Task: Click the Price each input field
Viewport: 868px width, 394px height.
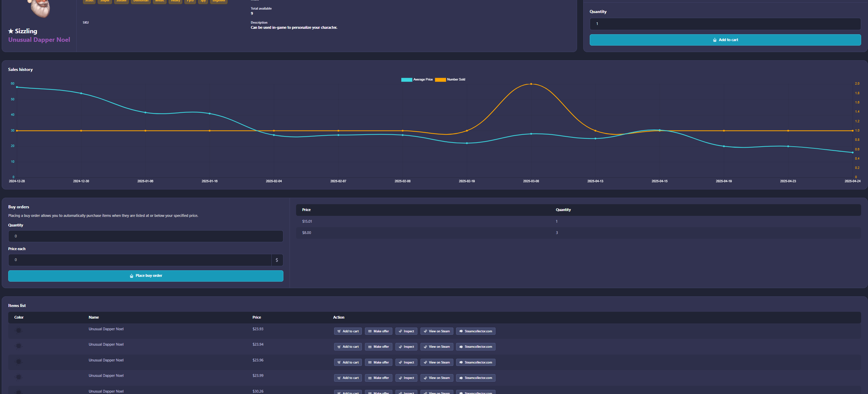Action: pyautogui.click(x=140, y=260)
